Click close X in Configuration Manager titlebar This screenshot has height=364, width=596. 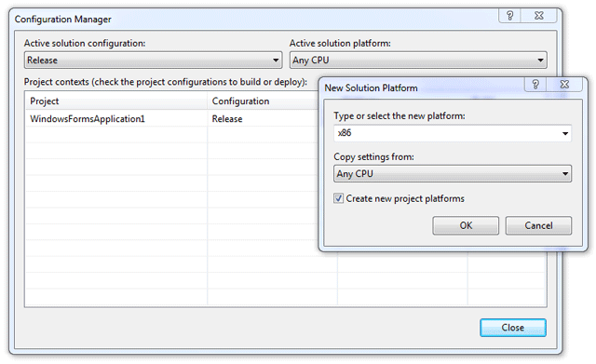click(538, 16)
